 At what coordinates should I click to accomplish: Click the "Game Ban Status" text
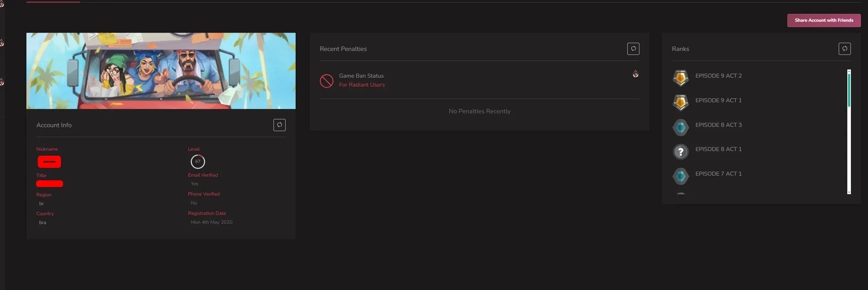[361, 76]
